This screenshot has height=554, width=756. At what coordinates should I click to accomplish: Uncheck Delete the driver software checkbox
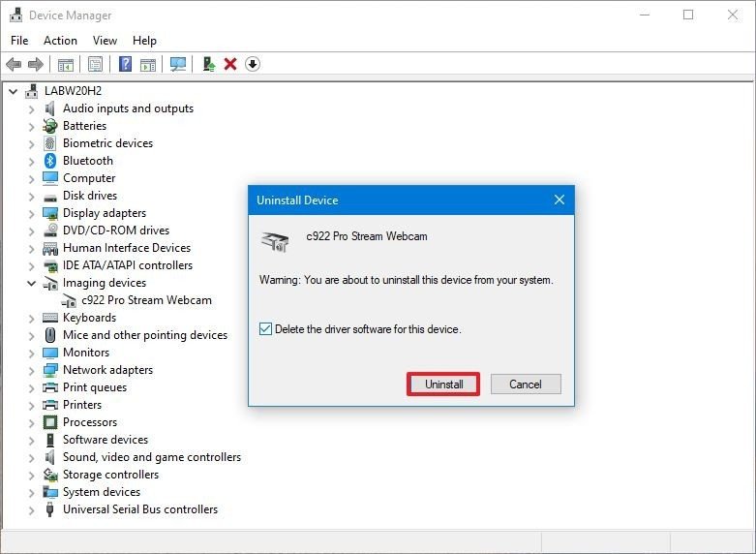click(265, 329)
